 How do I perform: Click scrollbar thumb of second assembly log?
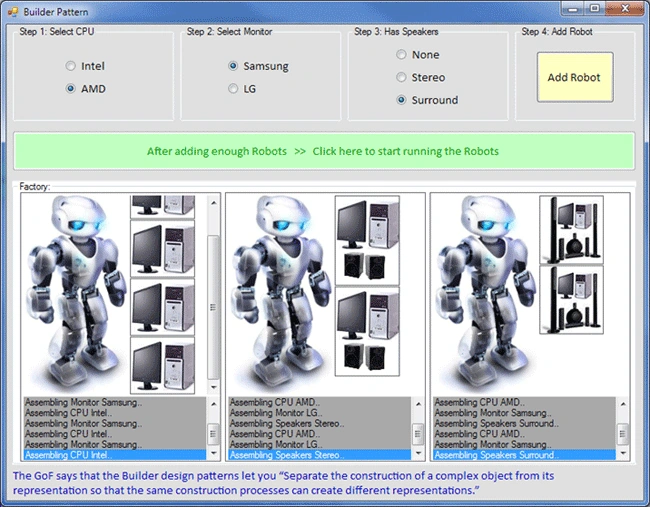tap(418, 434)
